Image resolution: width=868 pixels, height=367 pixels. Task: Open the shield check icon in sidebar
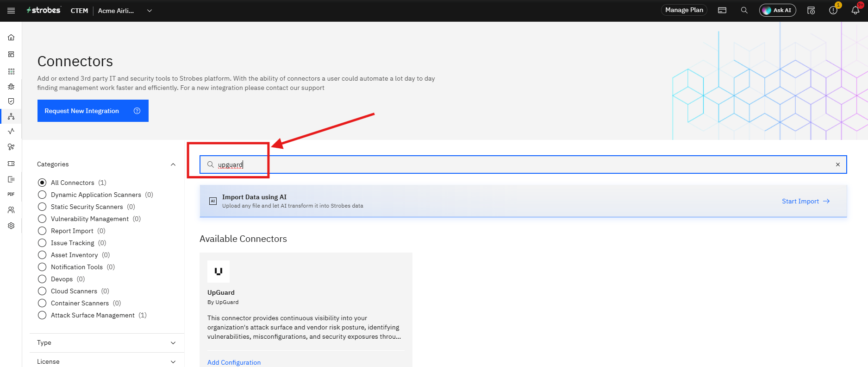click(11, 101)
